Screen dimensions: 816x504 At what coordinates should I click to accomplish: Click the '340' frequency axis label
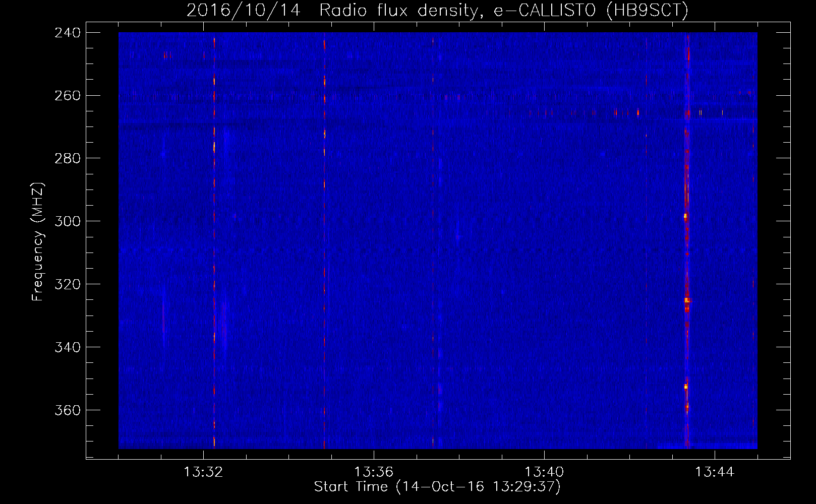pyautogui.click(x=68, y=347)
